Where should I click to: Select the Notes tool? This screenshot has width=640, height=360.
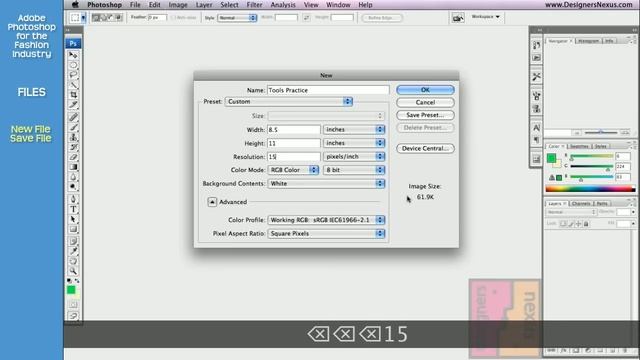(73, 241)
